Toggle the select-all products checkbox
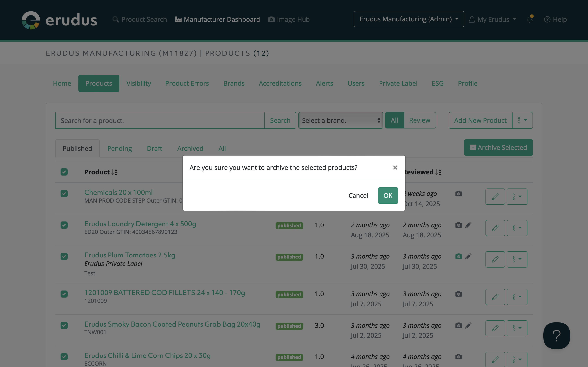Screen dimensions: 588x367 pyautogui.click(x=64, y=172)
